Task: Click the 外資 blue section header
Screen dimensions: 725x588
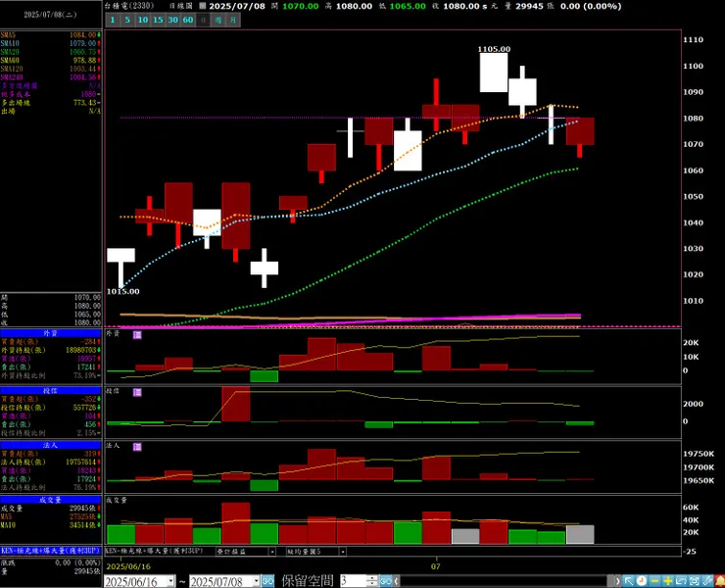Action: (x=50, y=333)
